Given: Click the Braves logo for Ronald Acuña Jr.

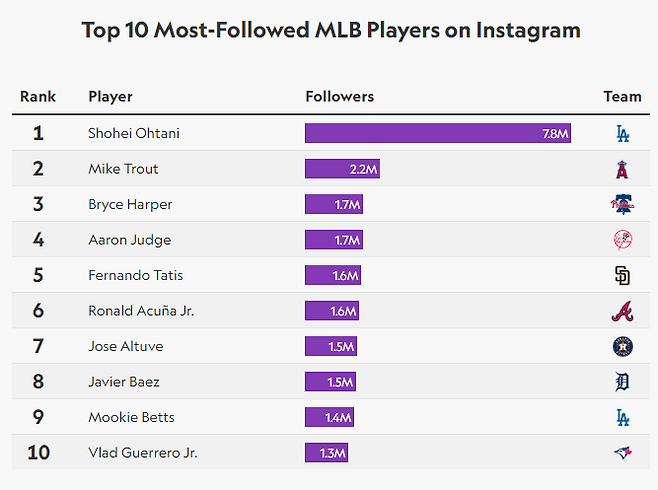Looking at the screenshot, I should (622, 311).
